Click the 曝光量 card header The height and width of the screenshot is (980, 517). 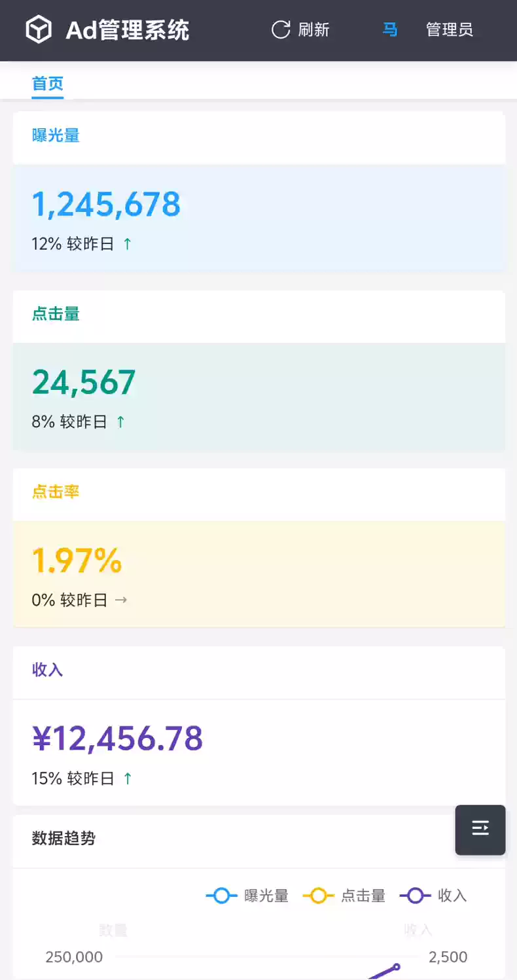[x=56, y=135]
